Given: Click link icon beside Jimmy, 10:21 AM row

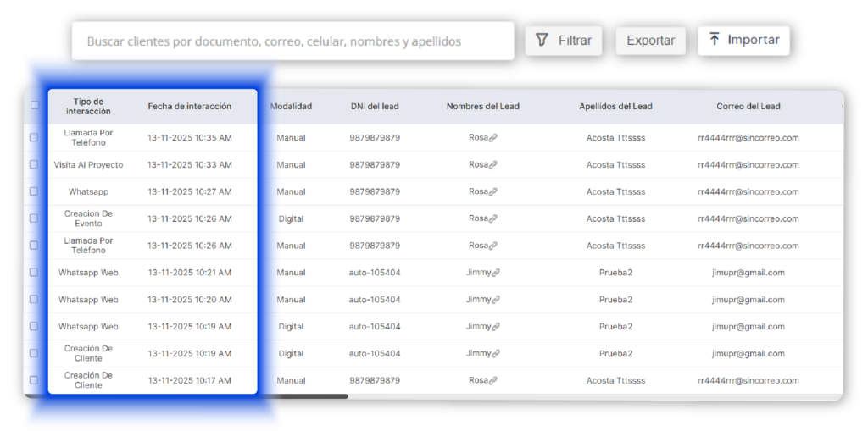Looking at the screenshot, I should click(496, 273).
